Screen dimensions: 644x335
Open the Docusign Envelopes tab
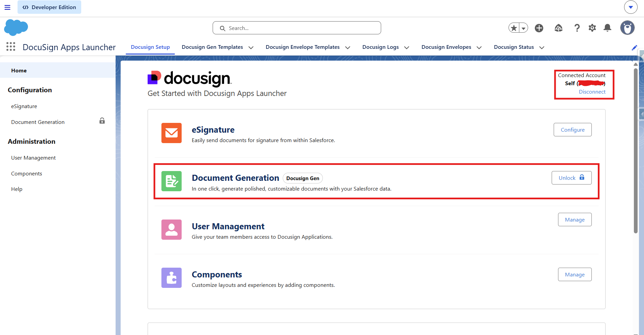pyautogui.click(x=446, y=47)
